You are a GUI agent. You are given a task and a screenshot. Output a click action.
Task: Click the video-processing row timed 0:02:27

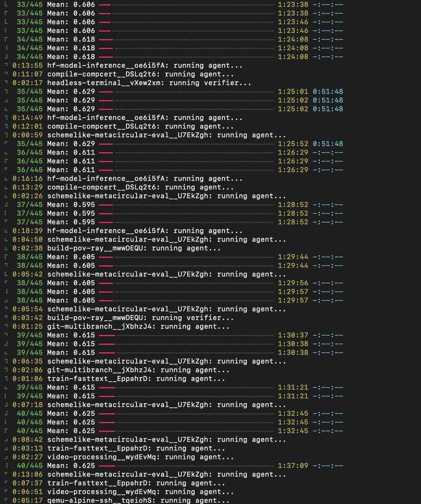coord(119,457)
